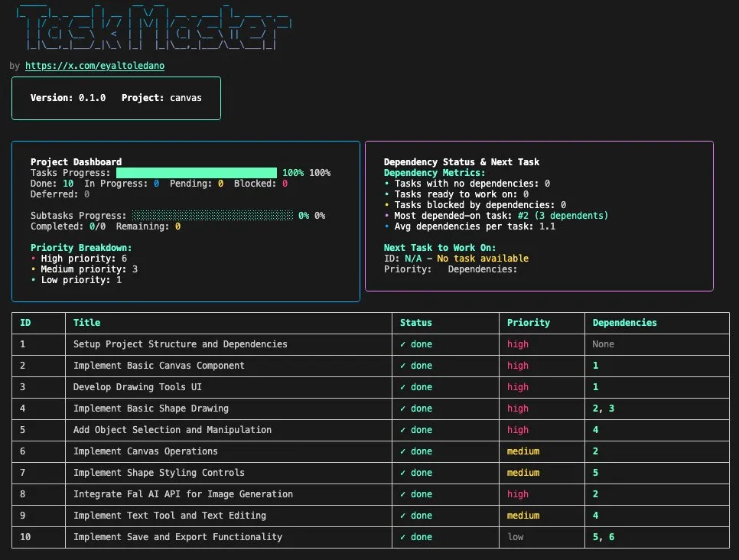
Task: Click the high priority bullet in Priority Breakdown
Action: (32, 259)
